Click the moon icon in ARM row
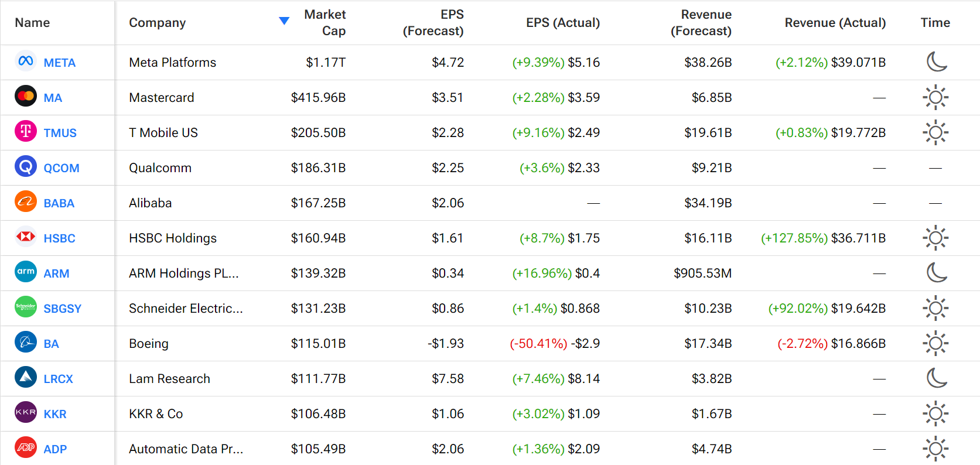Screen dimensions: 980x465 point(936,272)
